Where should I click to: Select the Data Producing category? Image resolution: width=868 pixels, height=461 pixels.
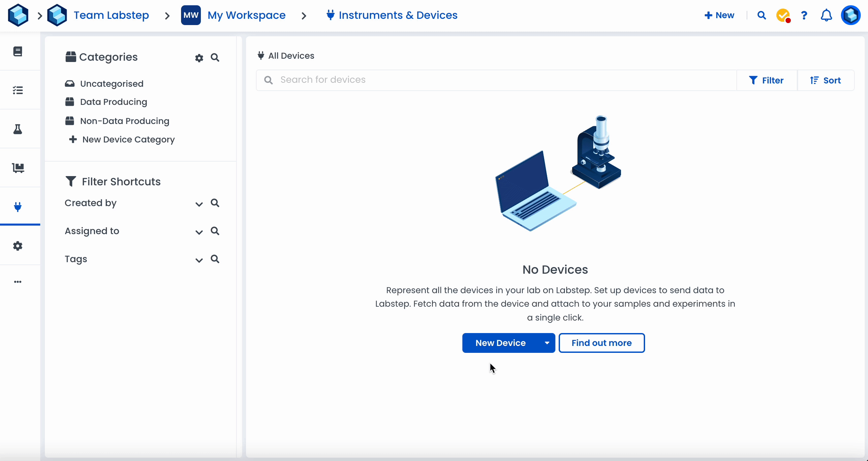[113, 102]
